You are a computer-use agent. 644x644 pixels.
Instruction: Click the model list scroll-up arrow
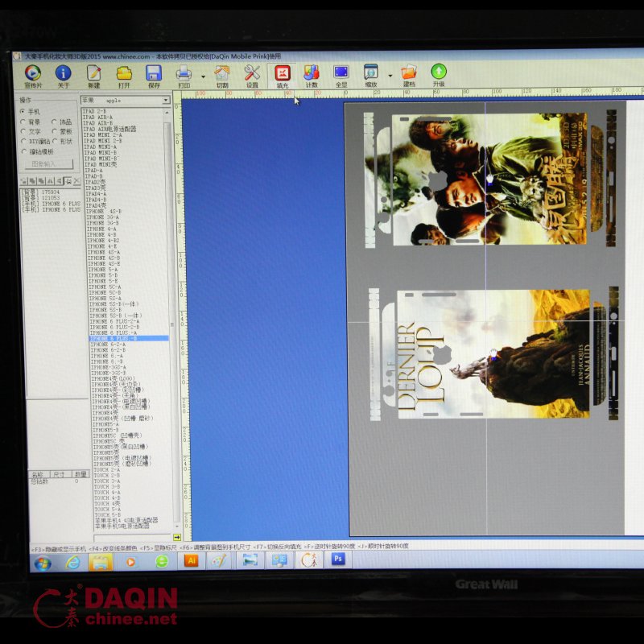[167, 112]
